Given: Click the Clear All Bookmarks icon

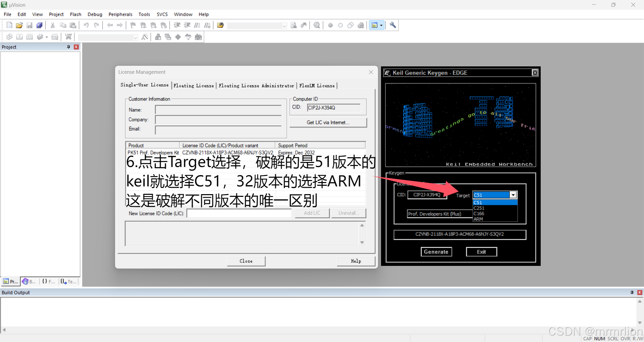Looking at the screenshot, I should 164,25.
